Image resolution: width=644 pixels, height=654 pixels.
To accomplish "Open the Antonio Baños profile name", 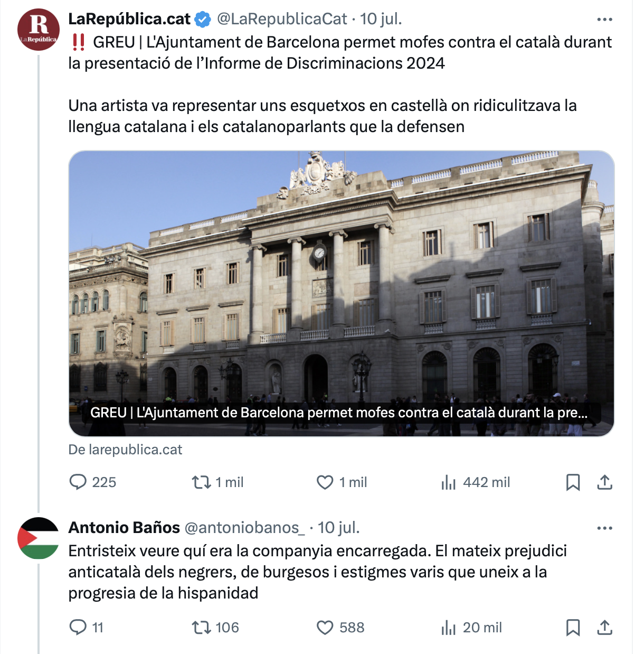I will (124, 528).
